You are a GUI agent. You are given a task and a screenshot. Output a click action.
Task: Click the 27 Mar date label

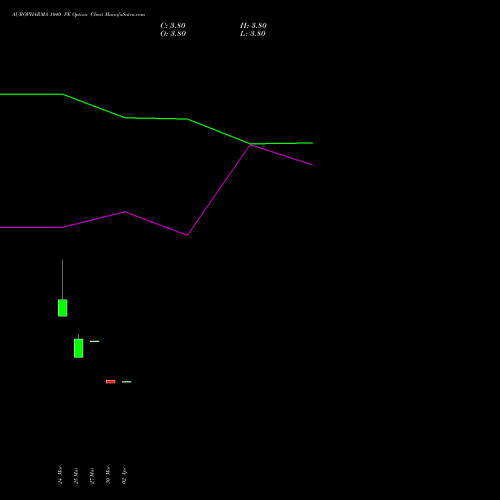[92, 475]
